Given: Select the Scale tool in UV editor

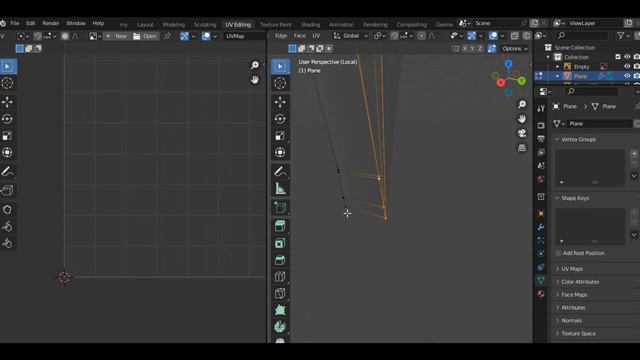Looking at the screenshot, I should 8,136.
